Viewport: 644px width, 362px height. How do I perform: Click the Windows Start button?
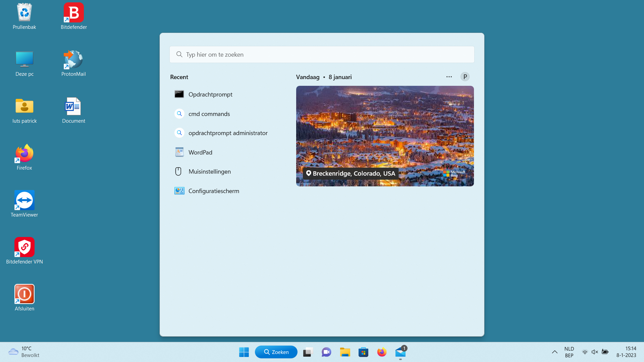(x=244, y=352)
